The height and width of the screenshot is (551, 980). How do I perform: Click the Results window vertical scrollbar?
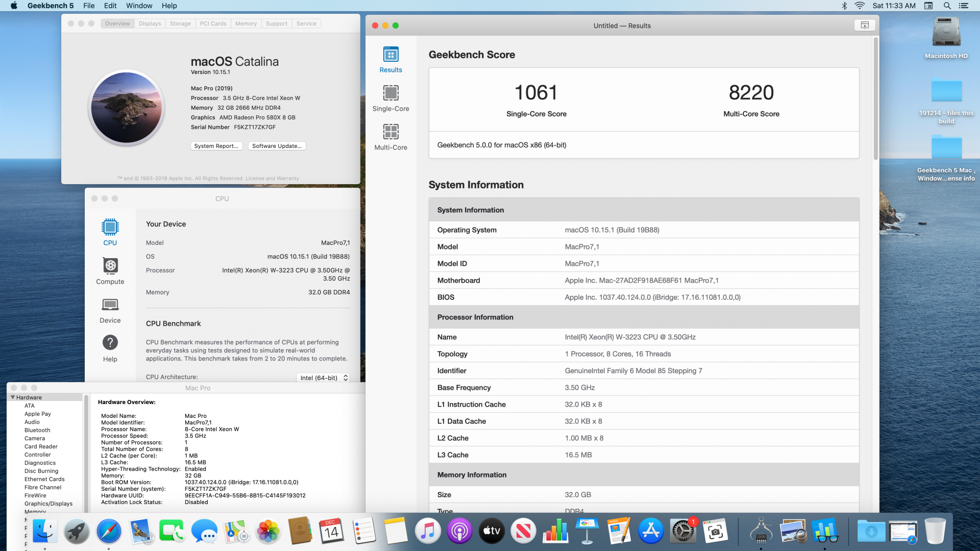tap(875, 98)
